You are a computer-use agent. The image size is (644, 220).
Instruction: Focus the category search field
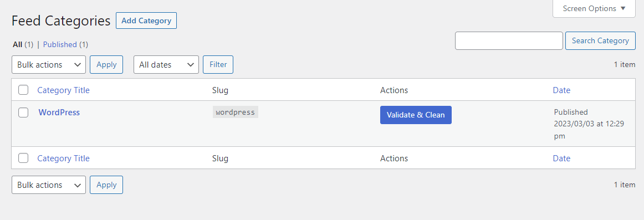click(x=509, y=40)
